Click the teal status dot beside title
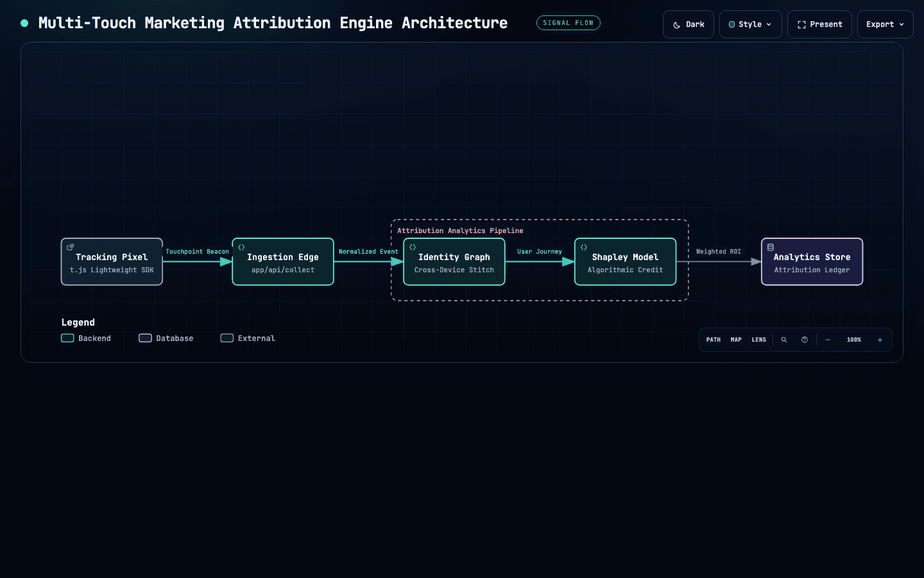Screen dimensions: 924x578 24,23
